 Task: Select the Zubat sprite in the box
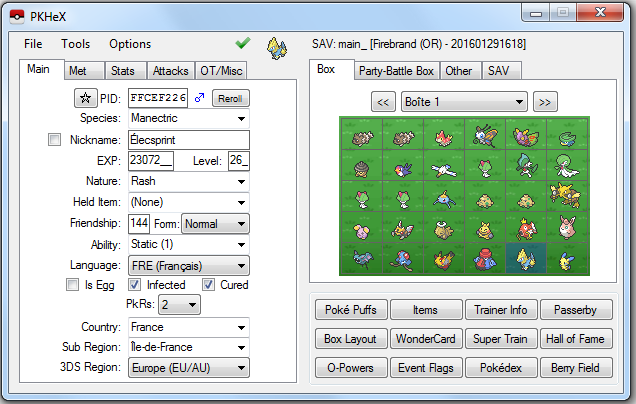362,260
